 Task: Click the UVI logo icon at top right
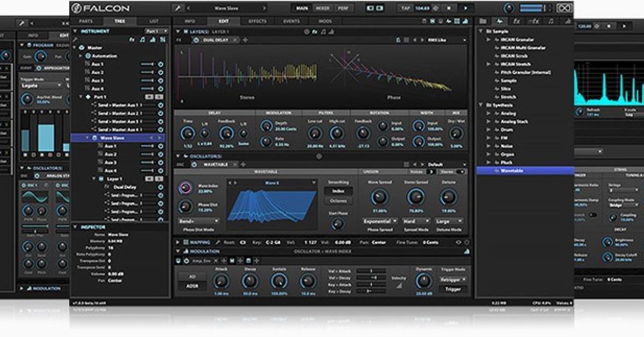click(x=564, y=8)
